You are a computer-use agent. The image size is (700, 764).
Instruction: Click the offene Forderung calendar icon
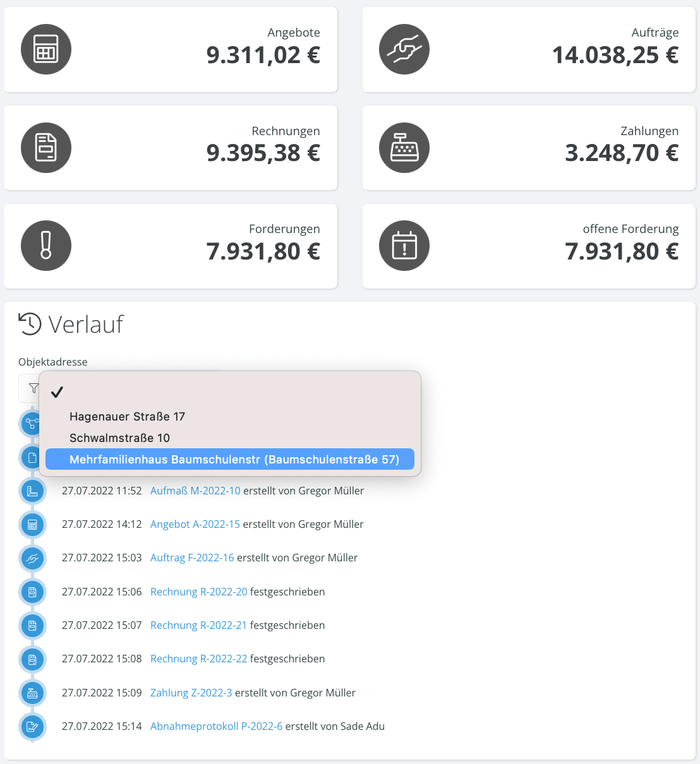point(404,246)
